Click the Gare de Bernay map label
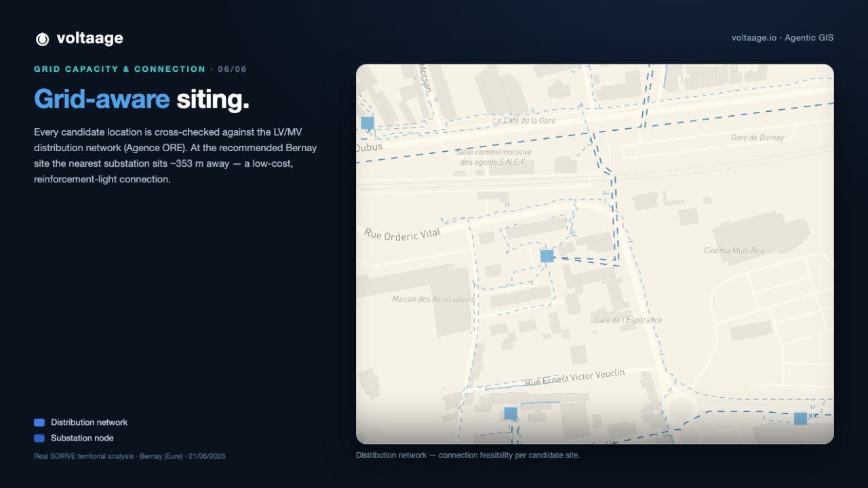 coord(757,138)
